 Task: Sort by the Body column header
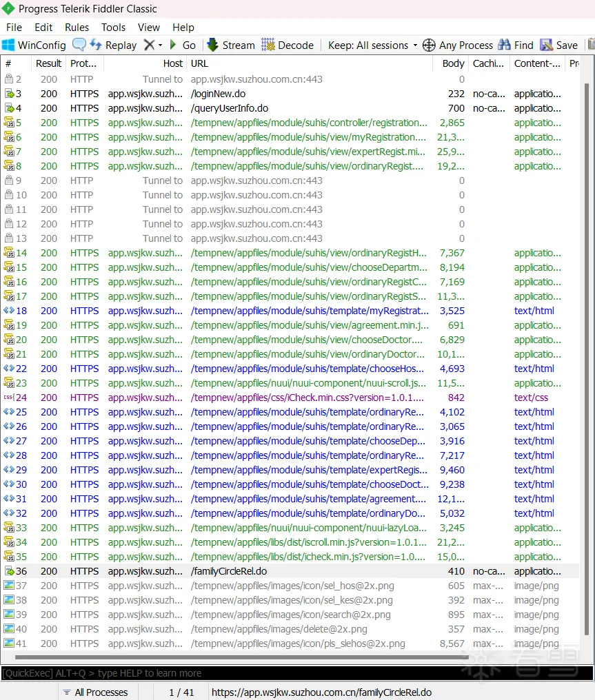(451, 63)
